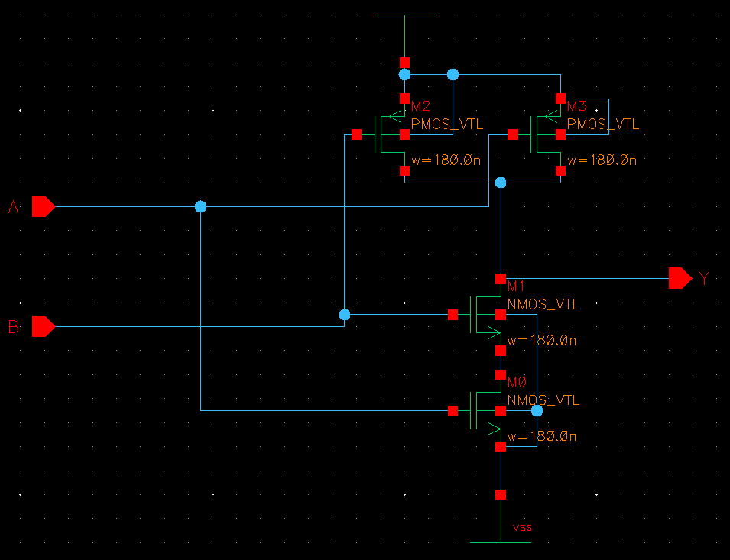
Task: Click the NMOS_VTL label of M0
Action: coord(543,400)
